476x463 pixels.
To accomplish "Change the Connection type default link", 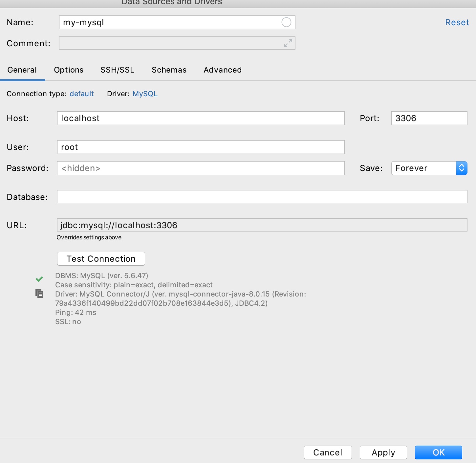I will click(x=82, y=94).
